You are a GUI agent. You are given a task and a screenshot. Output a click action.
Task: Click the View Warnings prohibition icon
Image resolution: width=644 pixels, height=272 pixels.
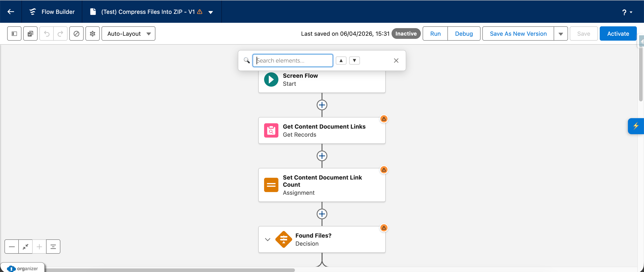coord(76,33)
